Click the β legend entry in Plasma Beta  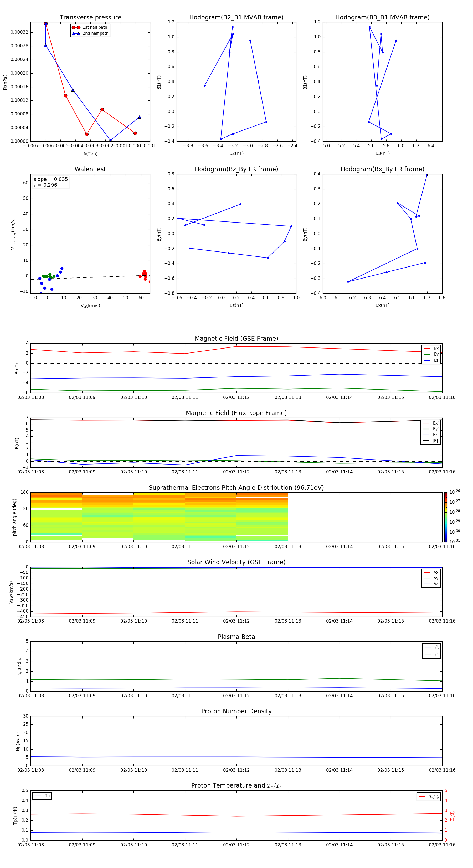pos(431,654)
